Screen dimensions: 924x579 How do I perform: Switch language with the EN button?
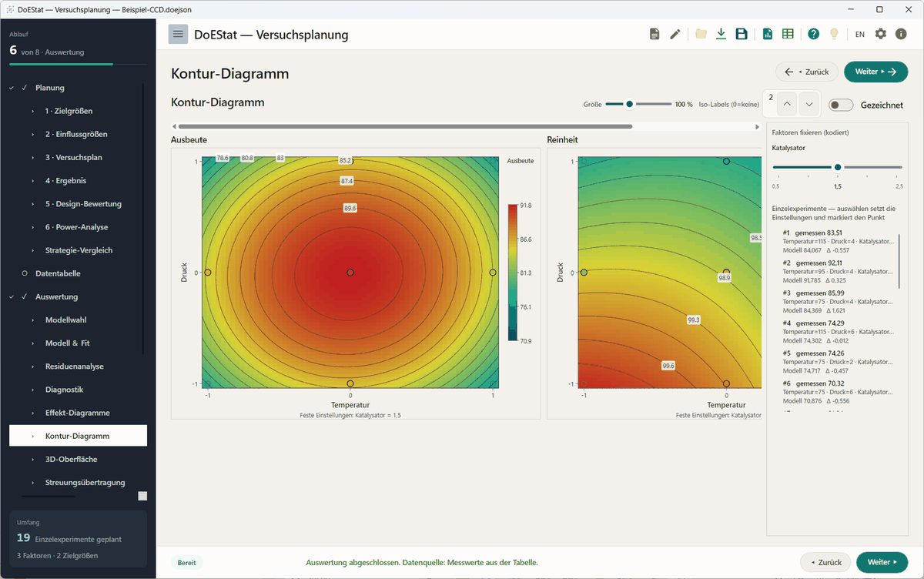[x=859, y=35]
